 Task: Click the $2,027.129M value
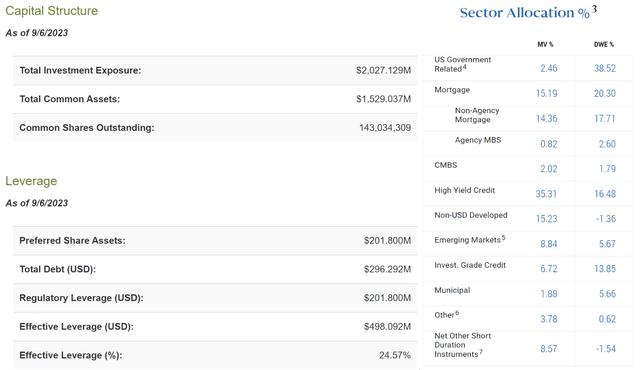(x=383, y=70)
